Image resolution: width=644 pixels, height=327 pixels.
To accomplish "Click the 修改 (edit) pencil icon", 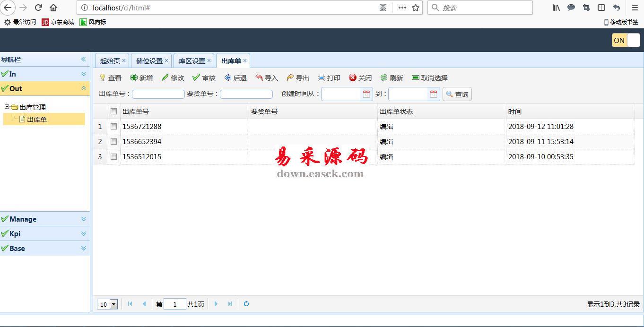I will pyautogui.click(x=165, y=78).
